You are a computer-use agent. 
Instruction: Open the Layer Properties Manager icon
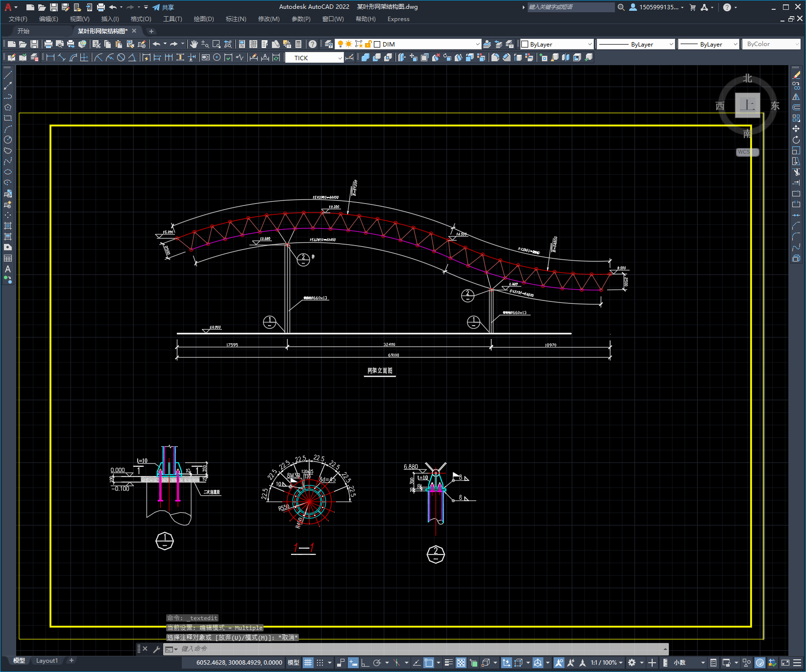point(328,44)
